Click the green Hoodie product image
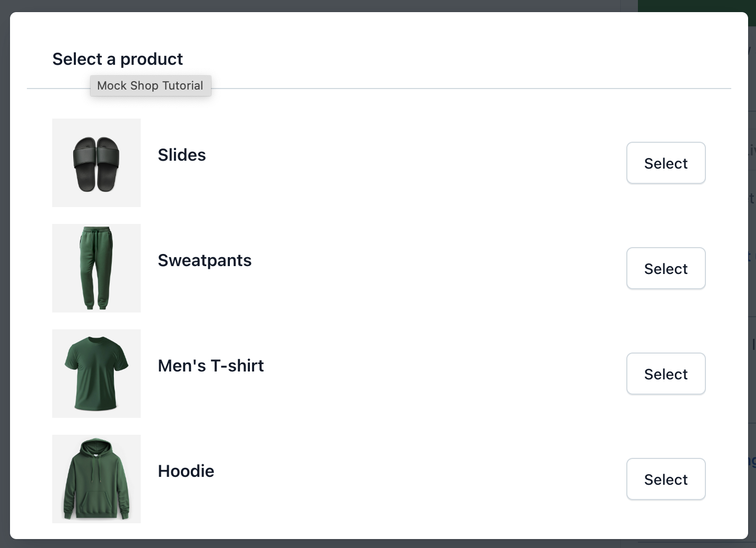756x548 pixels. (96, 479)
